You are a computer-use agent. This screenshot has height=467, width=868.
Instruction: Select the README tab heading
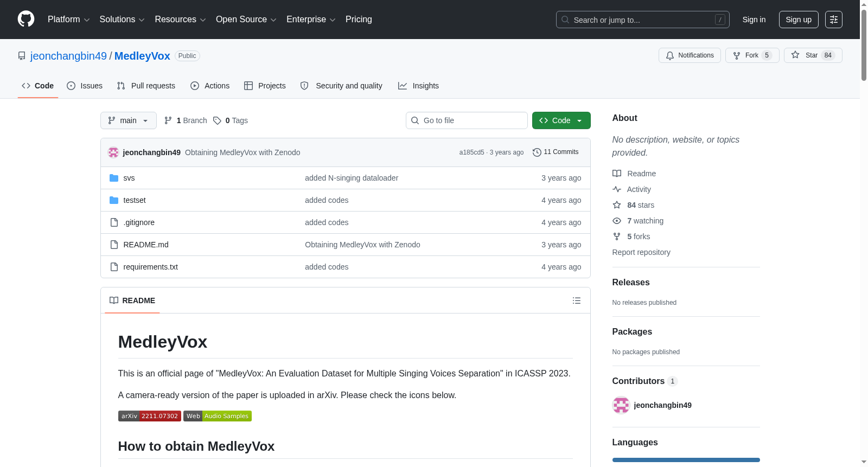point(132,300)
